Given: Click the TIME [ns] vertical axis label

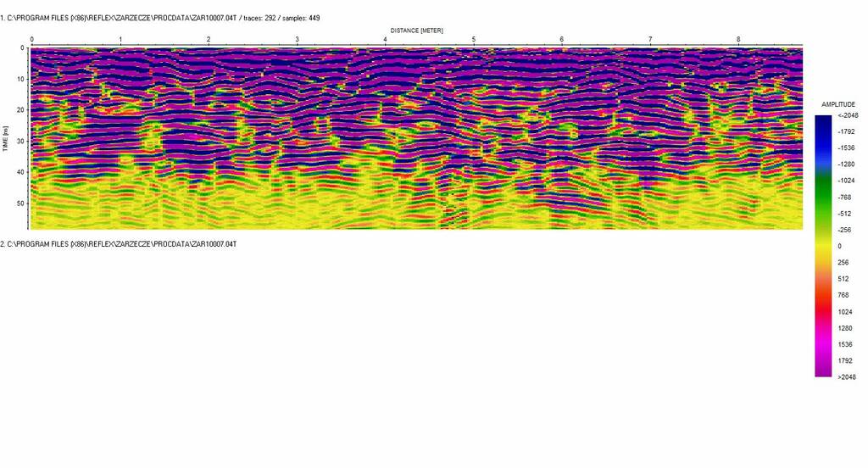Looking at the screenshot, I should [5, 137].
